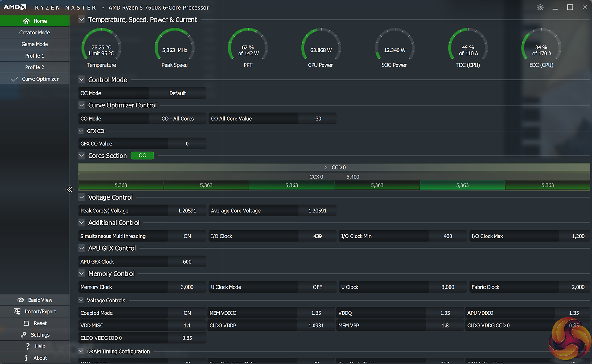The width and height of the screenshot is (592, 364).
Task: Open the Game Mode profile icon
Action: coord(35,44)
